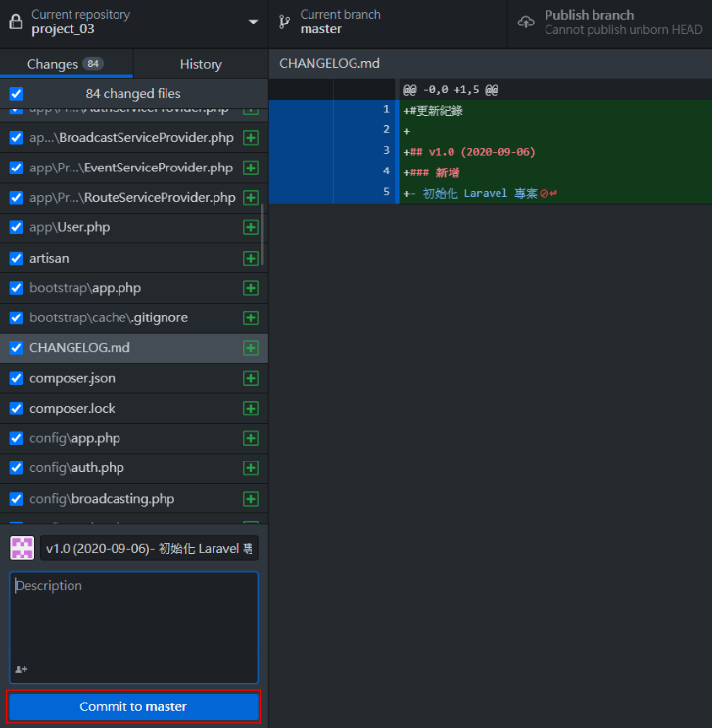
Task: Click added-file icon for config\app.php
Action: point(251,438)
